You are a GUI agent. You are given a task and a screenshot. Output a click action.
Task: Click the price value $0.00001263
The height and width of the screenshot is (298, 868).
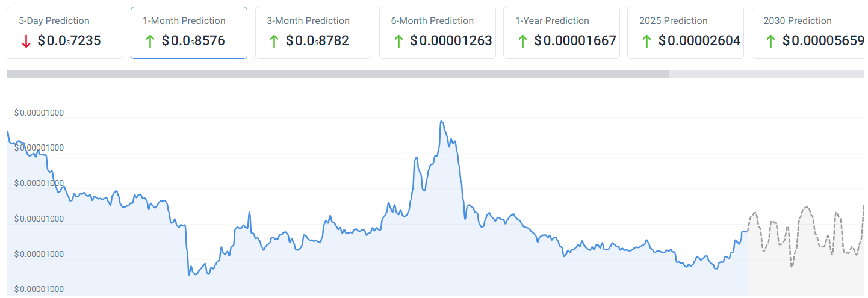tap(451, 41)
